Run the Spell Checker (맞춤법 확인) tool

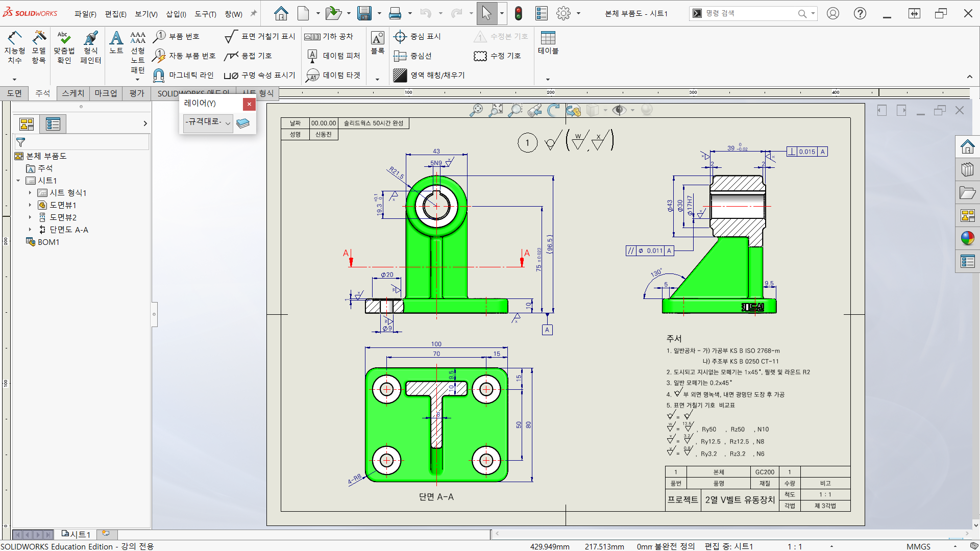coord(64,47)
